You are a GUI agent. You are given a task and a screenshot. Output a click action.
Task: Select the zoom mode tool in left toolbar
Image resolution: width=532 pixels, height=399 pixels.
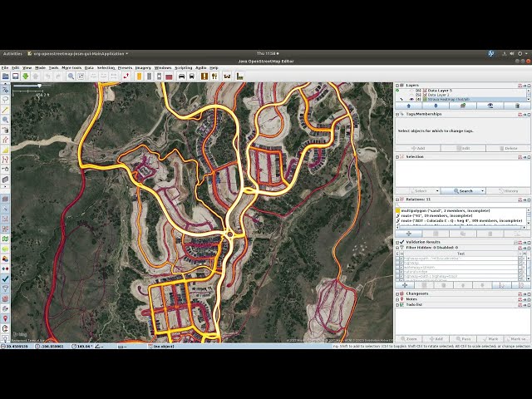5,120
